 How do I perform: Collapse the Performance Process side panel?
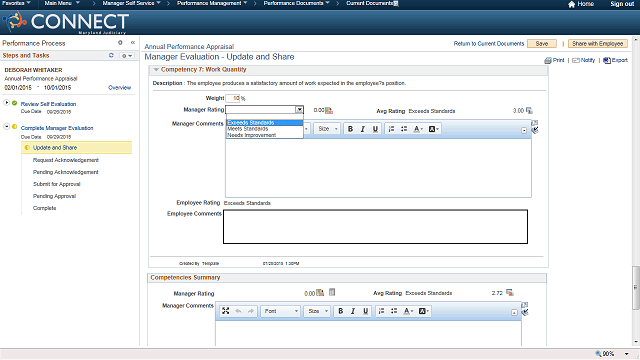(x=133, y=42)
